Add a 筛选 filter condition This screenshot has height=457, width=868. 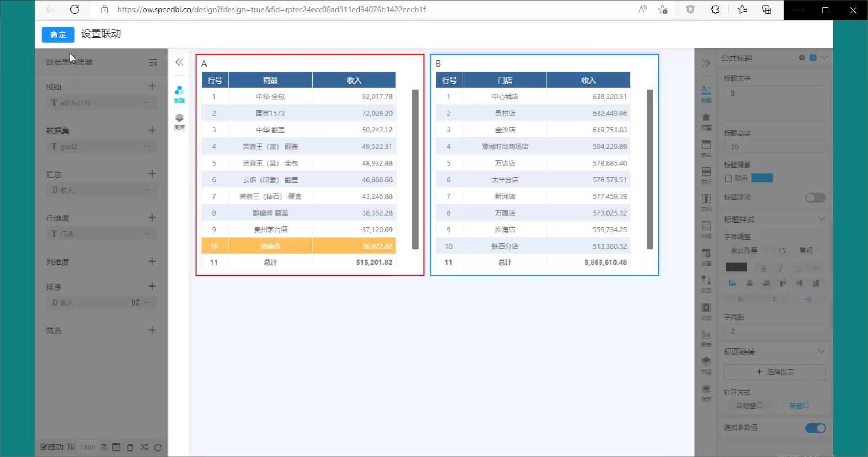[152, 330]
